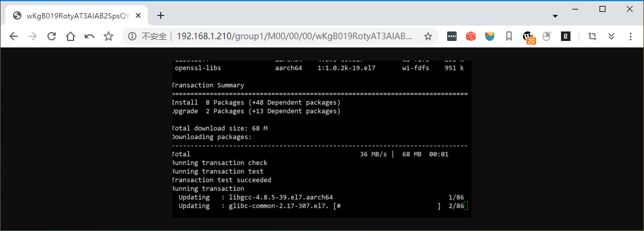Click the salad bowl extension icon

tap(490, 37)
